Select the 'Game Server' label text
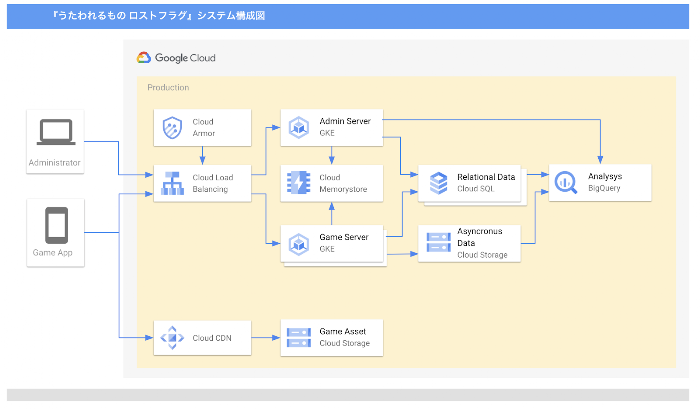Image resolution: width=700 pixels, height=410 pixels. click(344, 237)
